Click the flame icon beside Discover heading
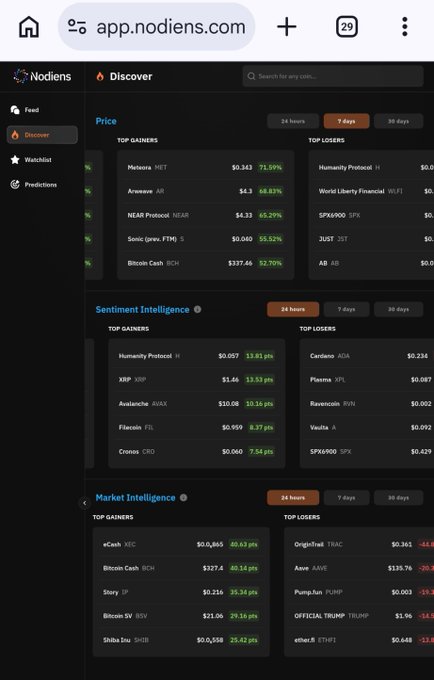This screenshot has height=680, width=434. pos(100,76)
